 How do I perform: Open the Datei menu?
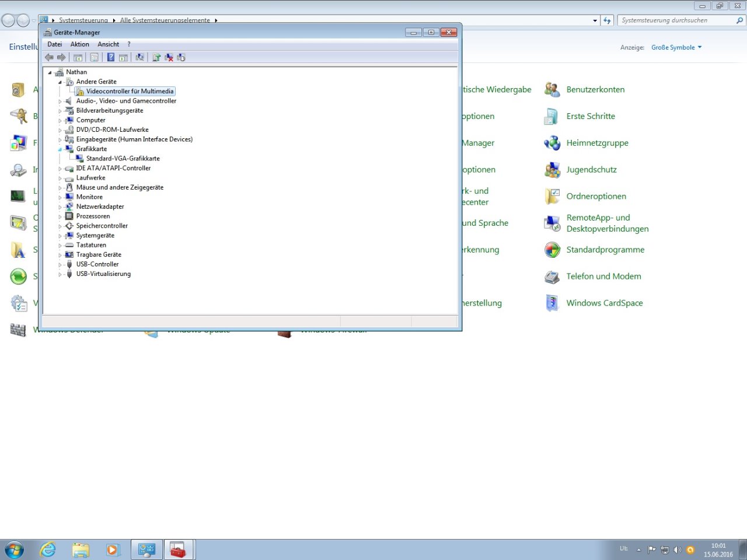tap(54, 44)
